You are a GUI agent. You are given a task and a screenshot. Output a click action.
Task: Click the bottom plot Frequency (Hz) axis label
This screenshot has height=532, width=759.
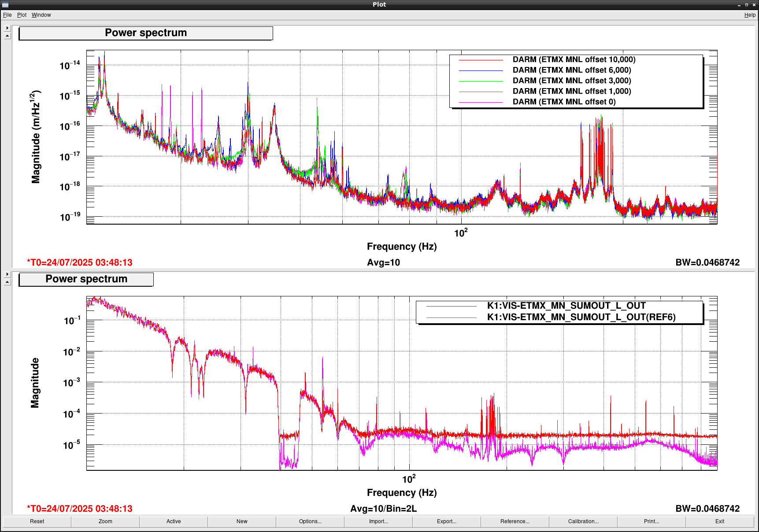pos(402,493)
